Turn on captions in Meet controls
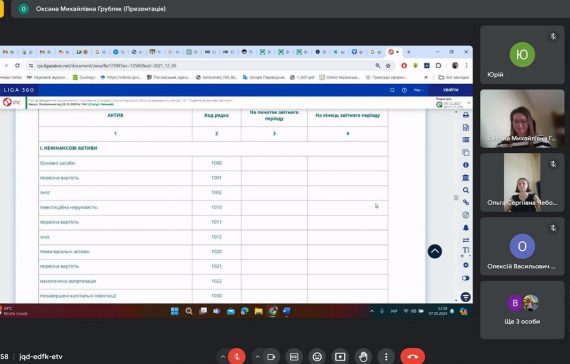 click(x=294, y=357)
